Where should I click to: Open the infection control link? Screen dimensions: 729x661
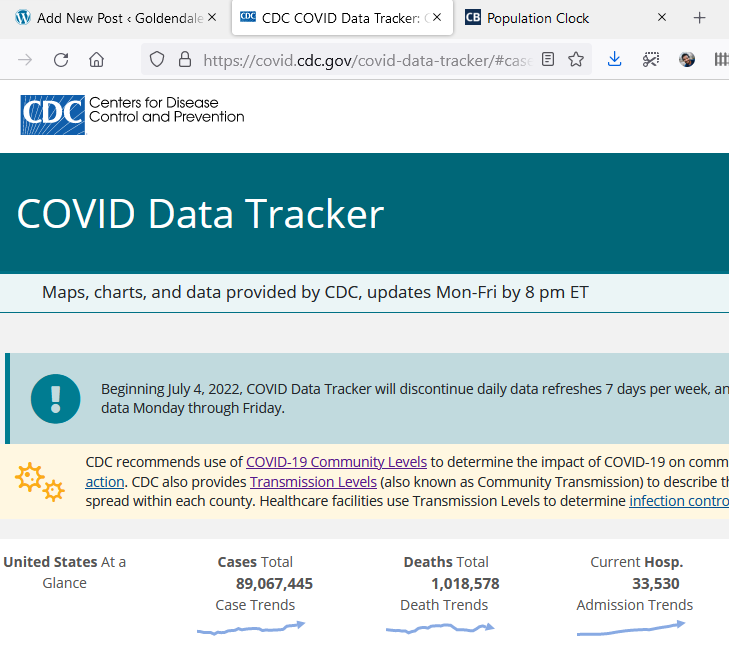tap(679, 501)
